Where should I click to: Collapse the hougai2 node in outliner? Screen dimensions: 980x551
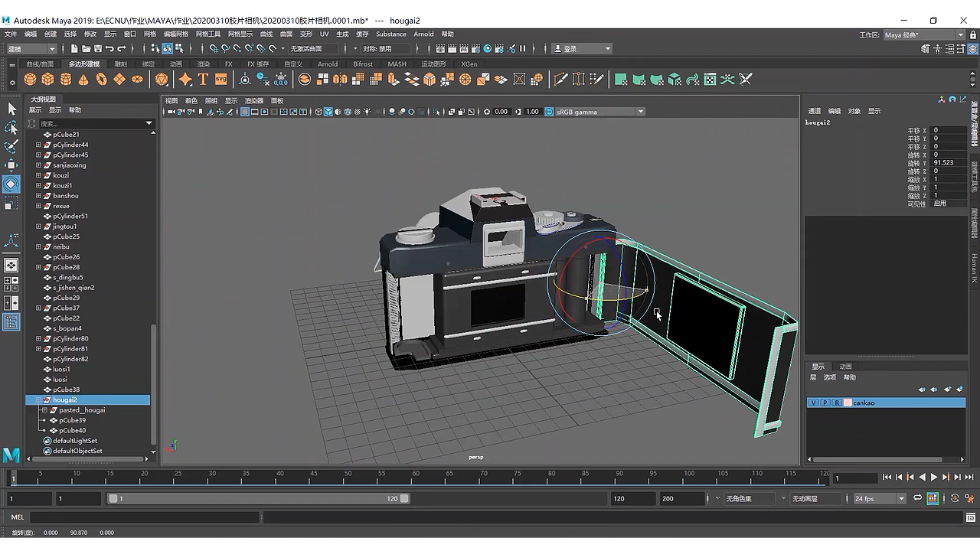click(38, 399)
